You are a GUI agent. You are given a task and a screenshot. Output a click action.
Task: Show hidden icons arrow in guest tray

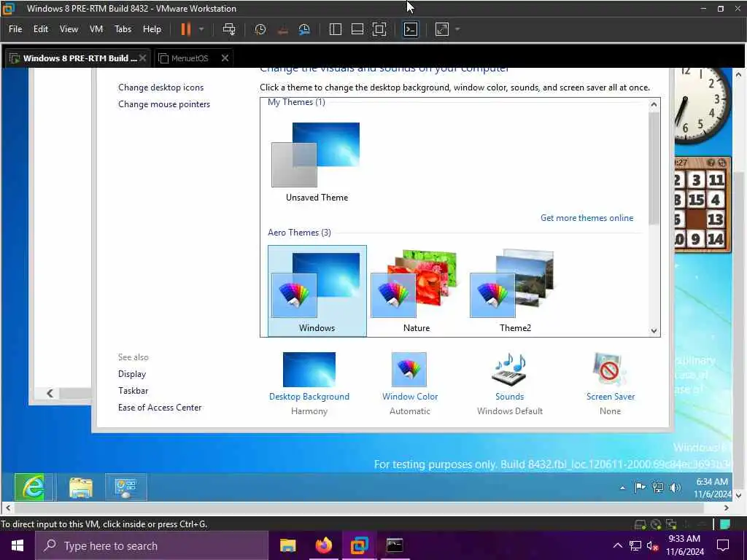622,488
